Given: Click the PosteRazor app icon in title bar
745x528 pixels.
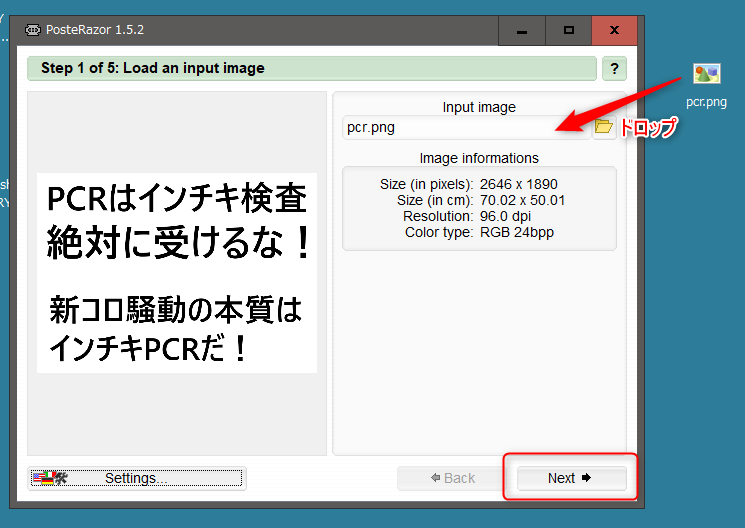Looking at the screenshot, I should (33, 30).
